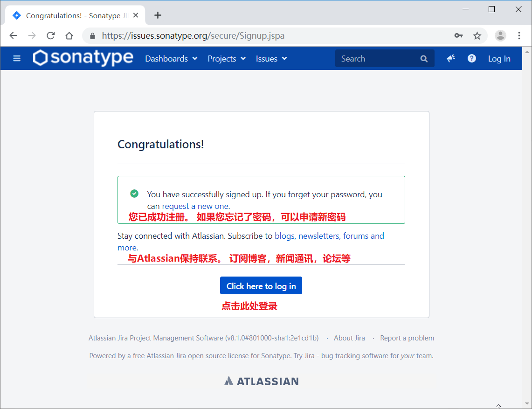
Task: Bookmark this page with the star icon
Action: 477,35
